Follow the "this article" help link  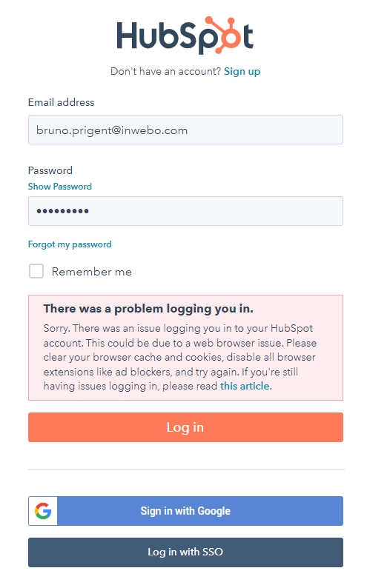pos(245,386)
